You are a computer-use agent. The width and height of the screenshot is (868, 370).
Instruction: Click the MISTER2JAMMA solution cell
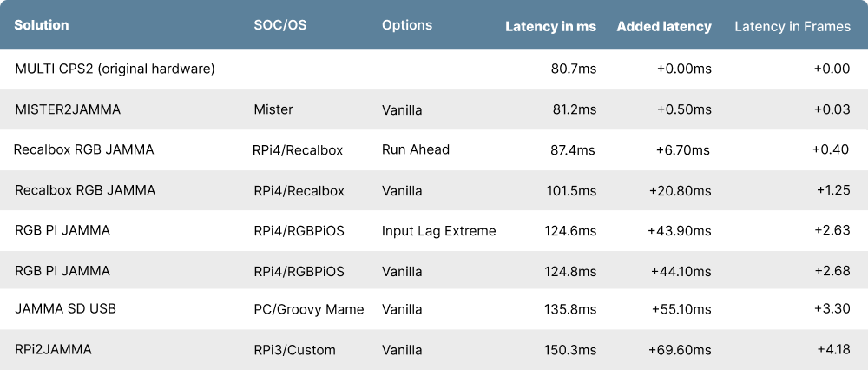pyautogui.click(x=68, y=109)
